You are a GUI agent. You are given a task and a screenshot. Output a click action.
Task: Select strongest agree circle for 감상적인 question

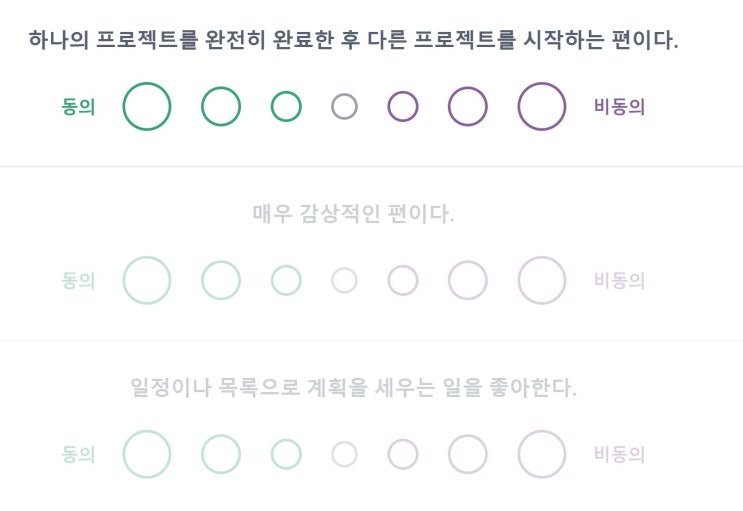(147, 280)
